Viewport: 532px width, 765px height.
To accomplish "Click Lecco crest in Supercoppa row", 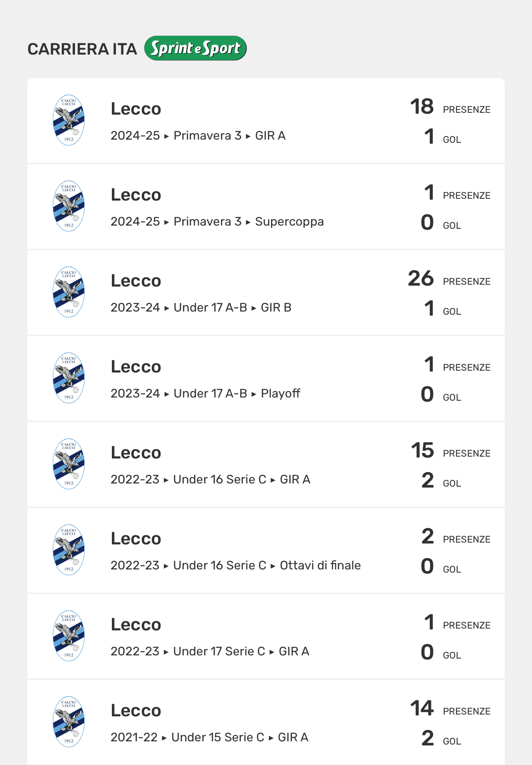I will point(69,206).
